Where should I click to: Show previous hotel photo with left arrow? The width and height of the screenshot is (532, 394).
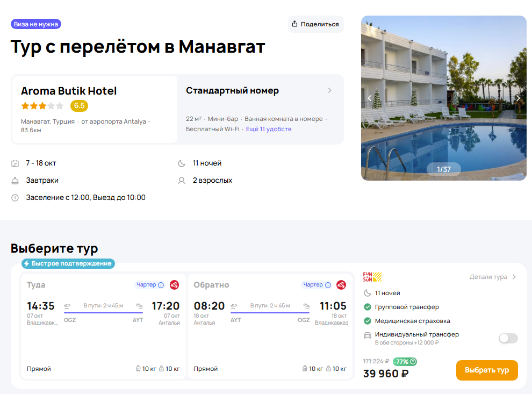pos(370,98)
